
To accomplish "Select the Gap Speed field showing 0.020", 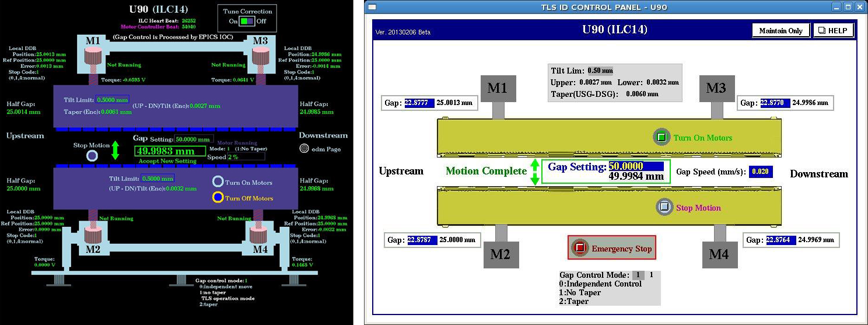I will (x=761, y=172).
